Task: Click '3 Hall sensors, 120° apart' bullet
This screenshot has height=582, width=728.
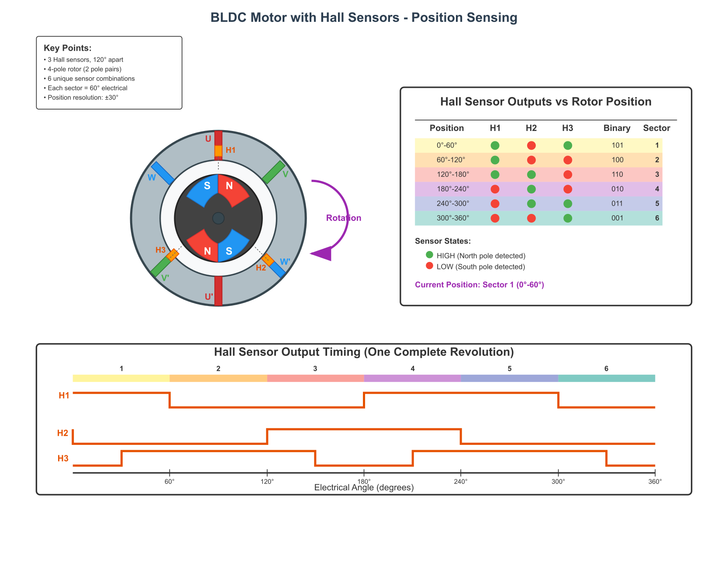Action: 83,60
